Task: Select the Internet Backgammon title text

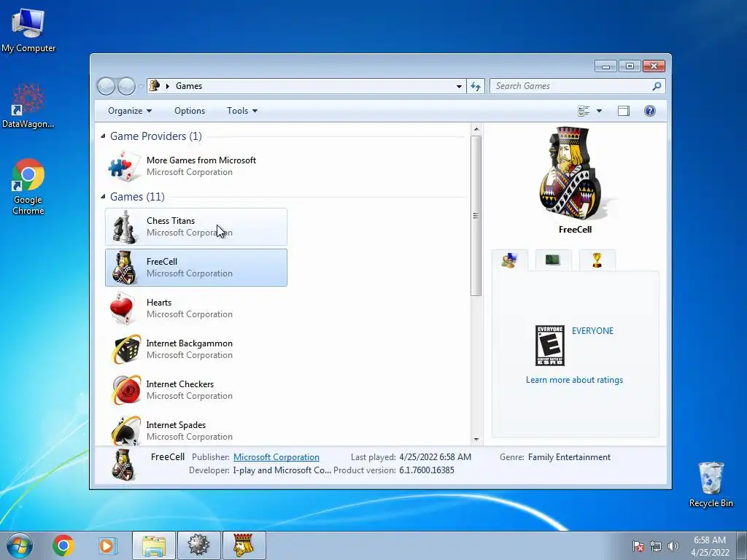Action: pos(190,344)
